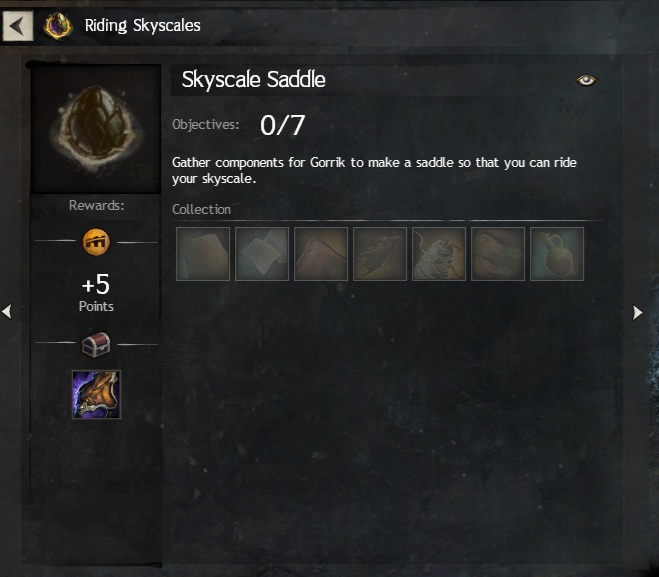Go to next achievement with right arrow
Viewport: 659px width, 577px height.
[638, 312]
